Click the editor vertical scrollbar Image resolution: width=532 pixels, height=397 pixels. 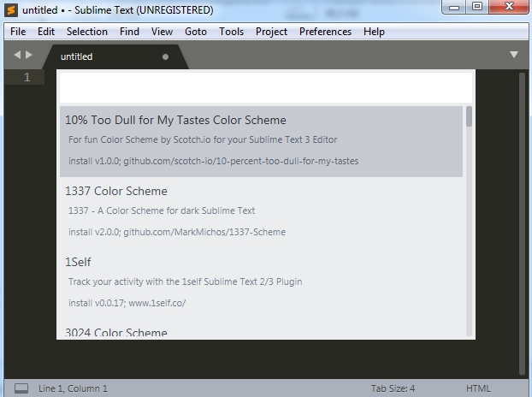coord(522,224)
